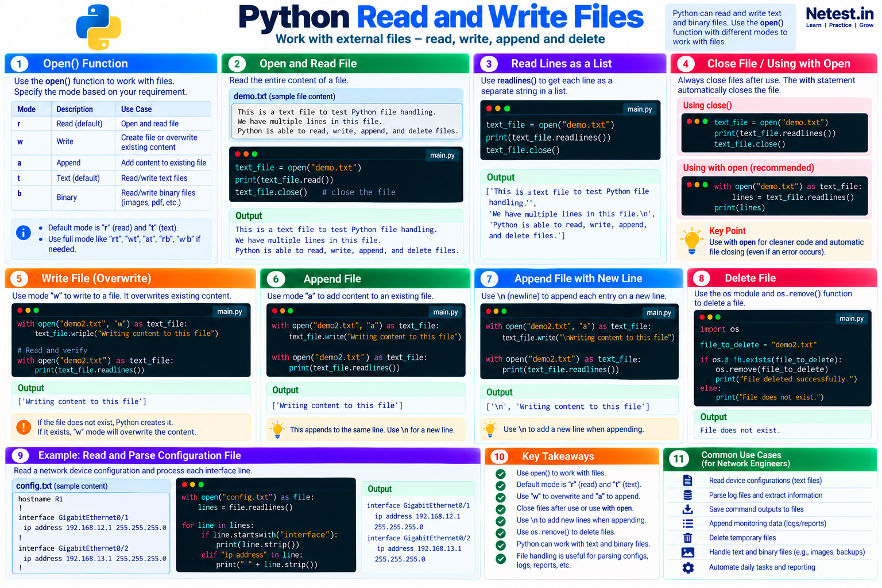Select the main.py tab in Delete File code

click(851, 319)
